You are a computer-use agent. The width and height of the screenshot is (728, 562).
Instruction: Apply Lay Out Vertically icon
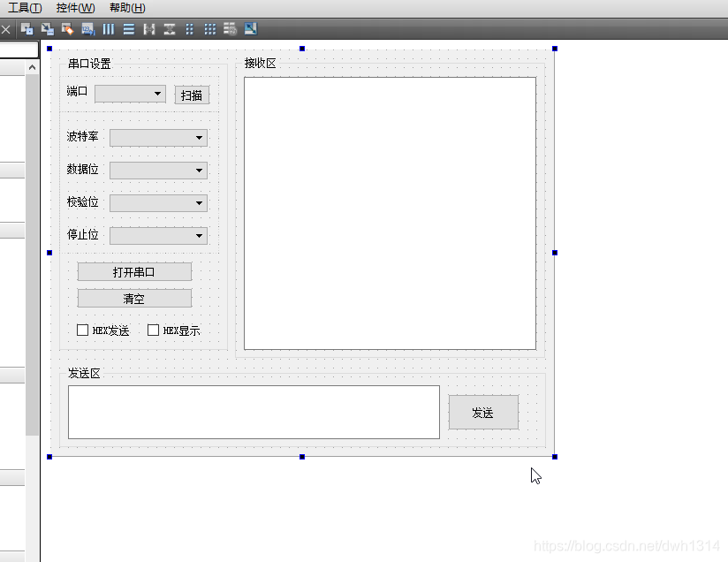[129, 29]
